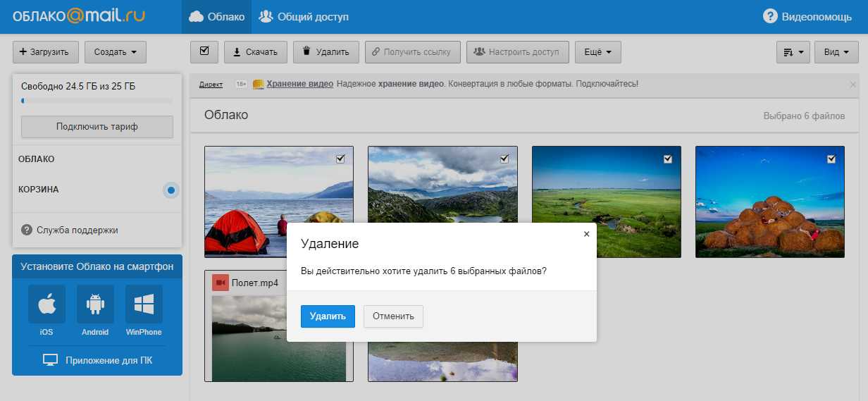Click the iOS app download icon
The width and height of the screenshot is (868, 401).
46,304
